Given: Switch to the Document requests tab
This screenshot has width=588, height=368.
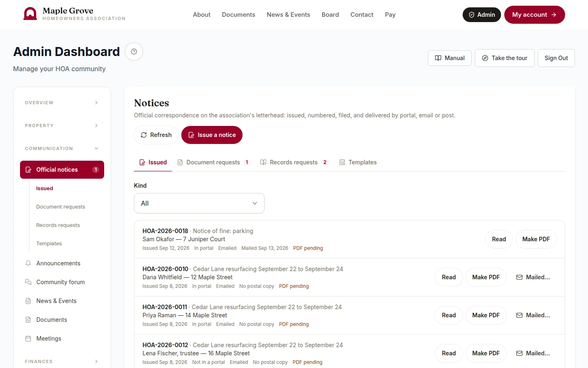Looking at the screenshot, I should pyautogui.click(x=214, y=162).
